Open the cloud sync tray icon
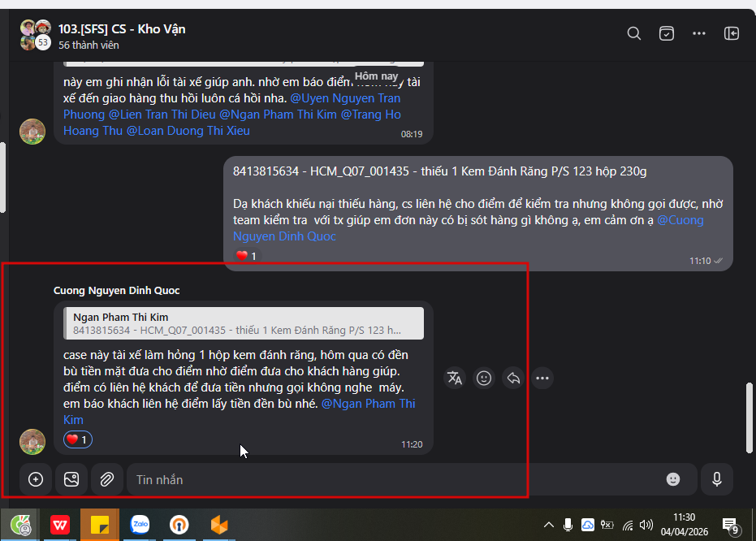The height and width of the screenshot is (541, 756). tap(588, 525)
